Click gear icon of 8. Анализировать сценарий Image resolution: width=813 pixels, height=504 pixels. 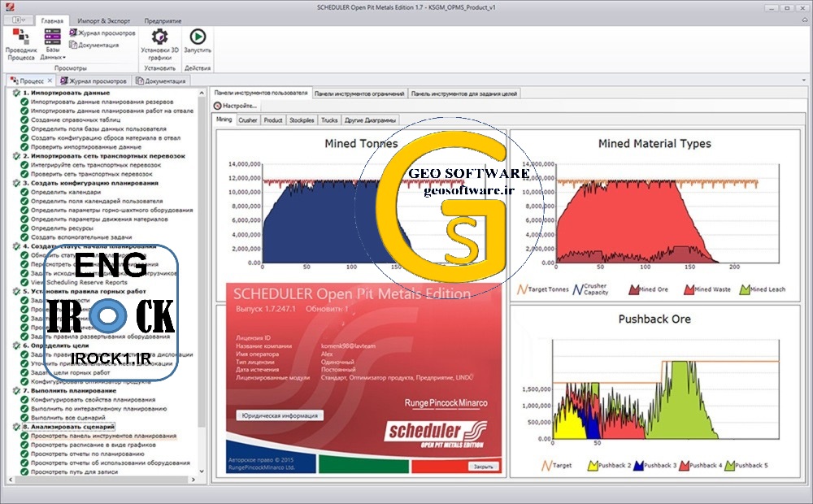coord(16,427)
